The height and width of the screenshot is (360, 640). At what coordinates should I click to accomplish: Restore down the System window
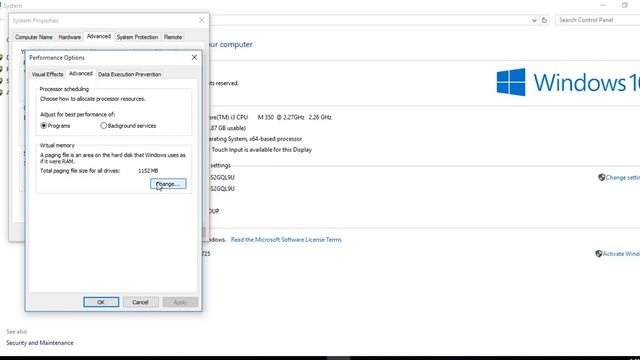point(625,5)
